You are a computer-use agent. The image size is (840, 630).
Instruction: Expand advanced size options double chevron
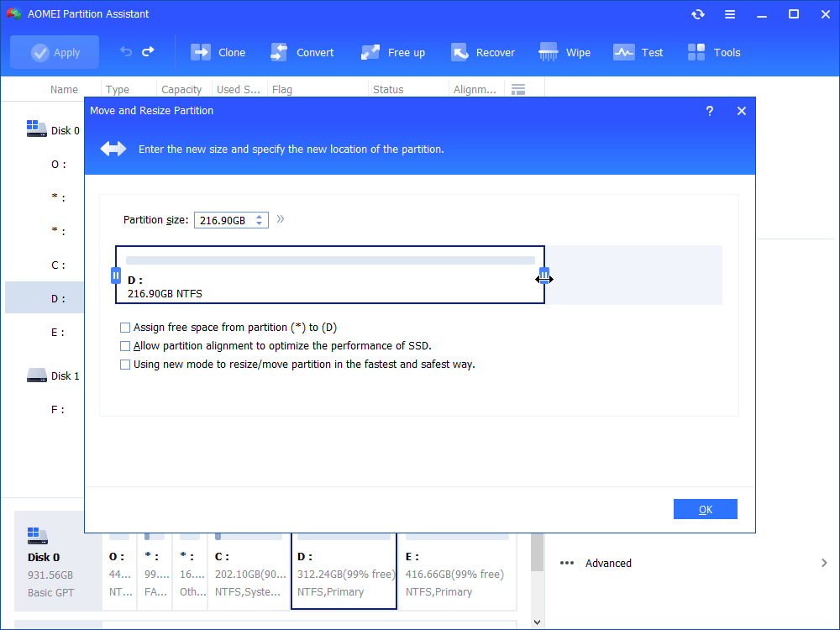tap(281, 219)
